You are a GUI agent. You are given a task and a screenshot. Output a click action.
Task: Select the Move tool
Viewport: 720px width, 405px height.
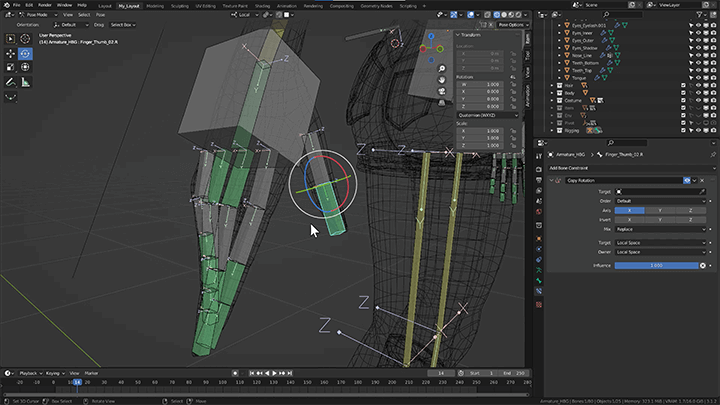coord(10,54)
